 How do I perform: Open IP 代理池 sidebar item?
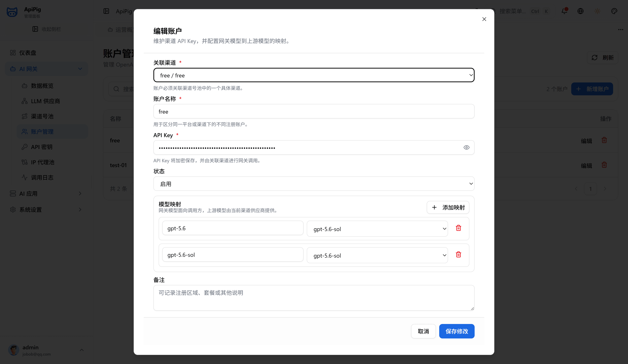(52, 162)
